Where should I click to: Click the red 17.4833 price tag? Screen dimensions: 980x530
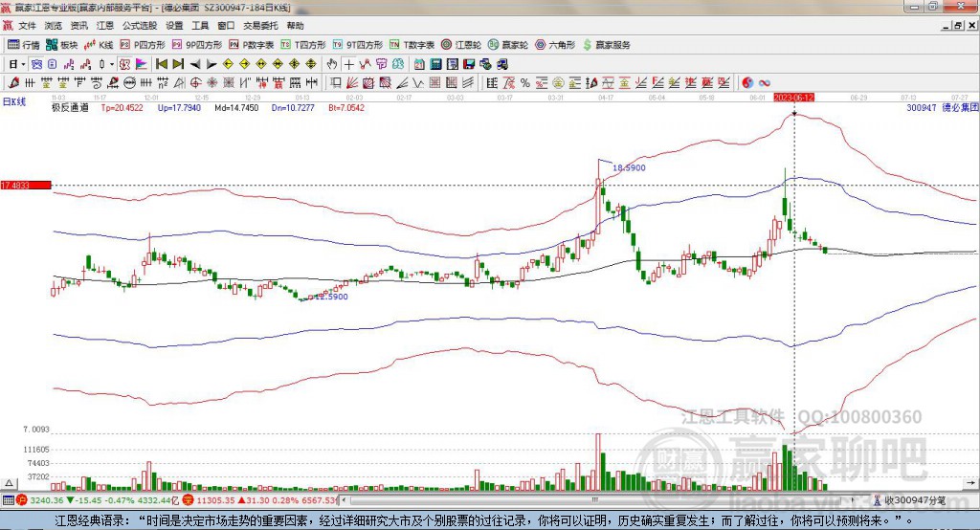pos(26,185)
